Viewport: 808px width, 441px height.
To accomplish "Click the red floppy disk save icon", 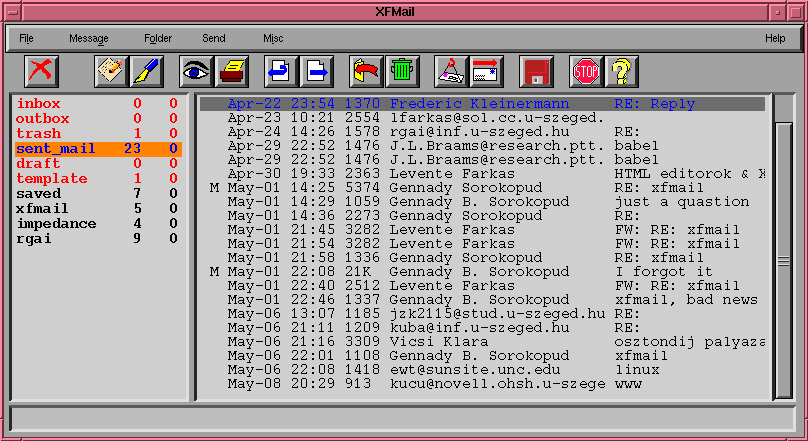I will pos(536,71).
